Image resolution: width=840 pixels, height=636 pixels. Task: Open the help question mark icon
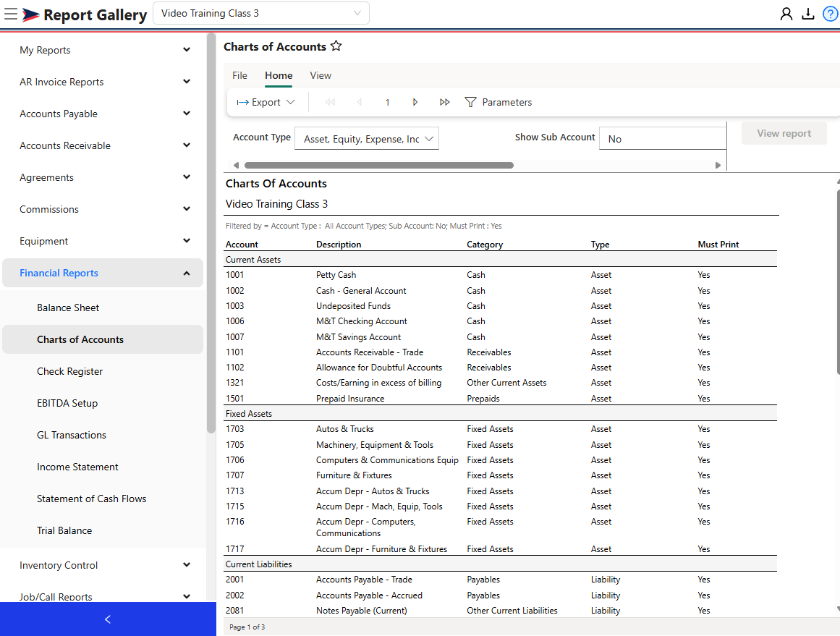click(x=831, y=14)
